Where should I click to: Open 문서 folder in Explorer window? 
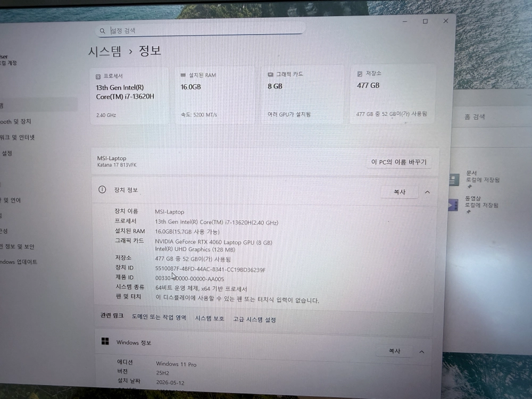(475, 178)
